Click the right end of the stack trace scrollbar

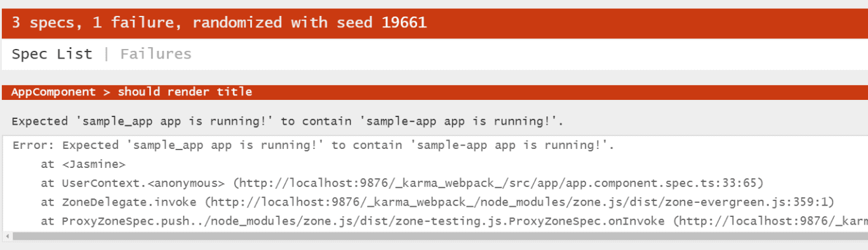[864, 236]
